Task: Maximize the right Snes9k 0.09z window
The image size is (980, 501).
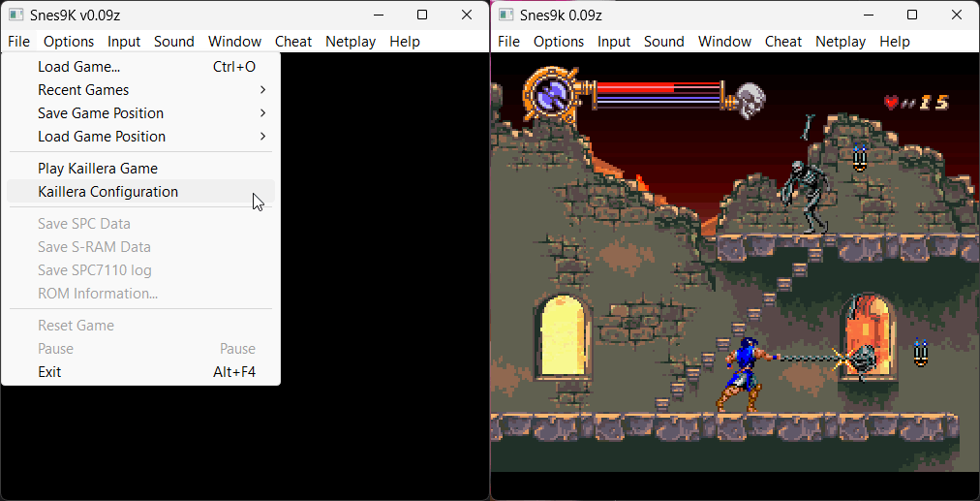Action: coord(912,15)
